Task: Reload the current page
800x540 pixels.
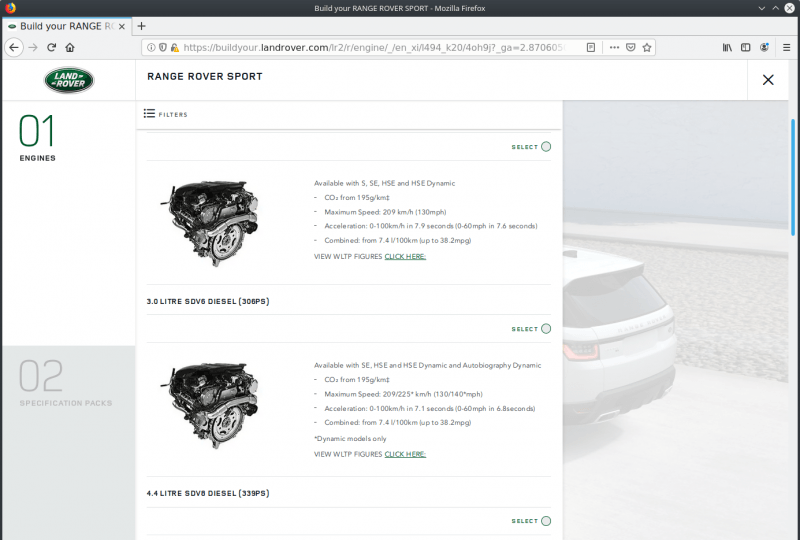Action: tap(52, 47)
